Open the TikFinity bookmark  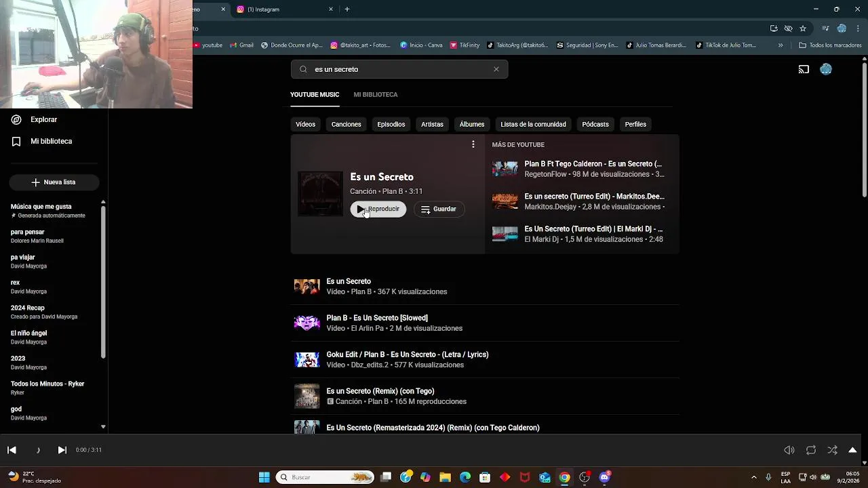click(465, 45)
